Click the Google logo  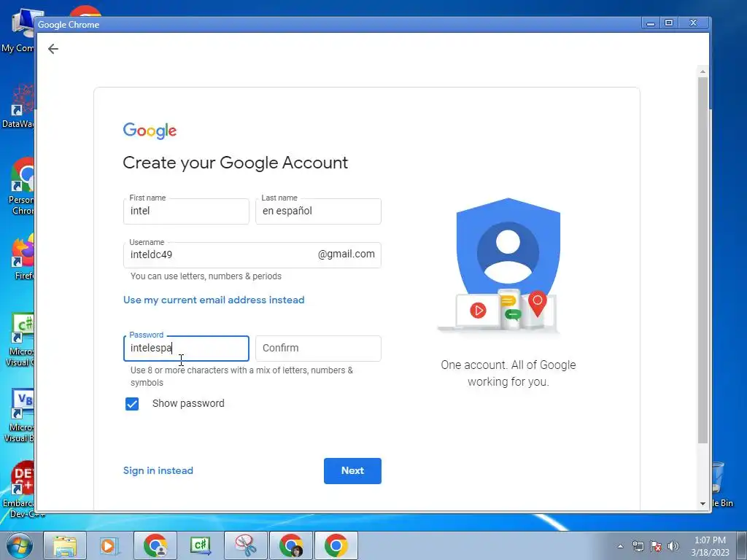[150, 131]
